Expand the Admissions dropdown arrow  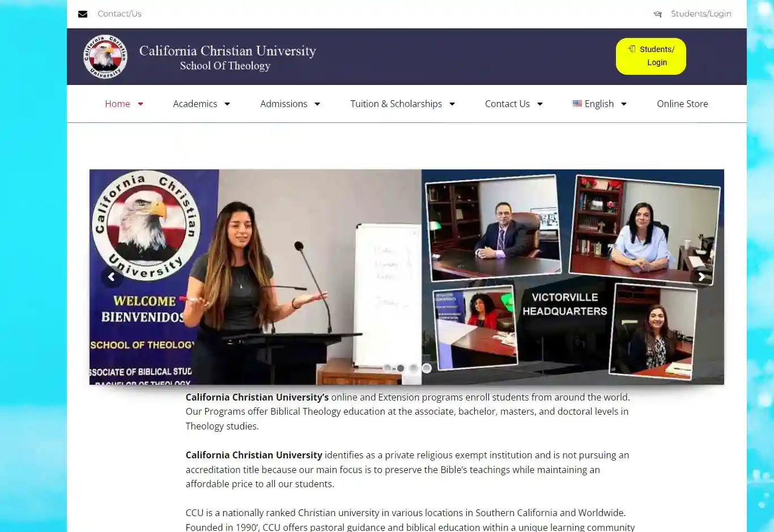[317, 104]
